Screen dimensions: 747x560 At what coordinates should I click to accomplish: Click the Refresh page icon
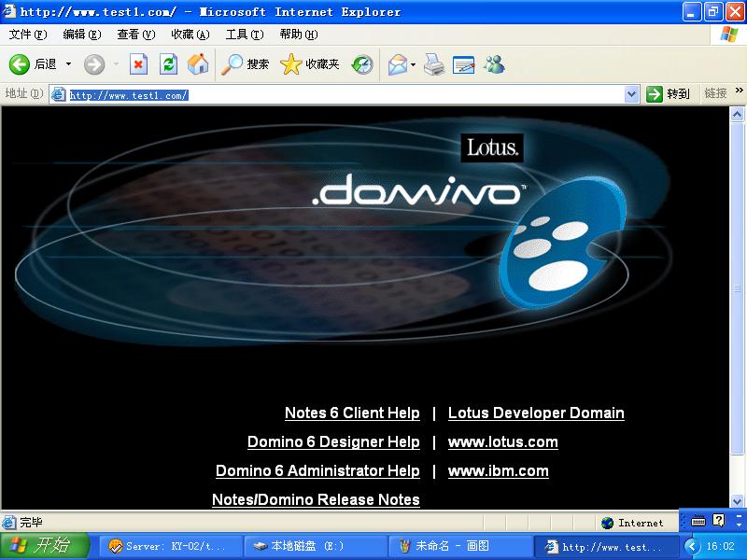168,64
